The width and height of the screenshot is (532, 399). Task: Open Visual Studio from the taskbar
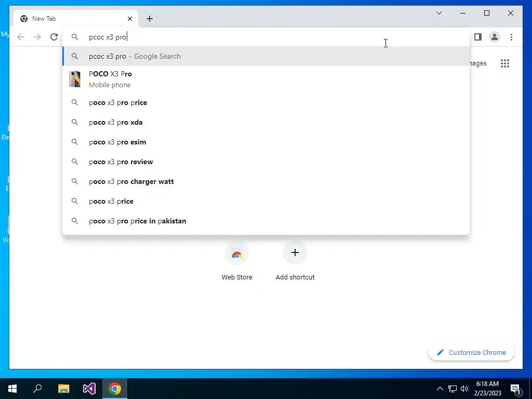89,389
